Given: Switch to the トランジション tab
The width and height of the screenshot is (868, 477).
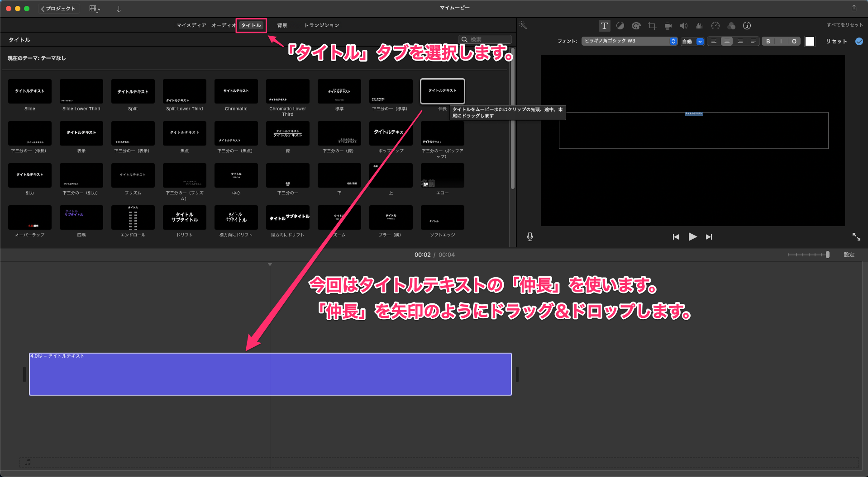Looking at the screenshot, I should (322, 25).
